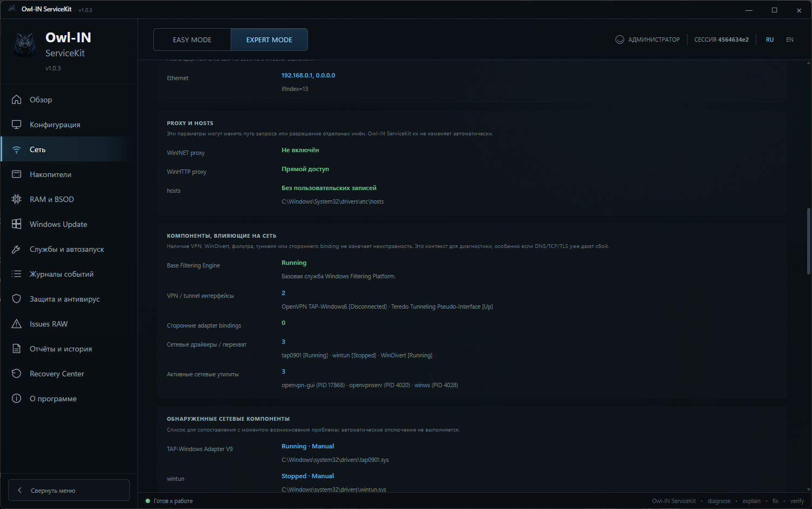Viewport: 812px width, 509px height.
Task: Click the Защита и антивирус shield icon
Action: (17, 299)
